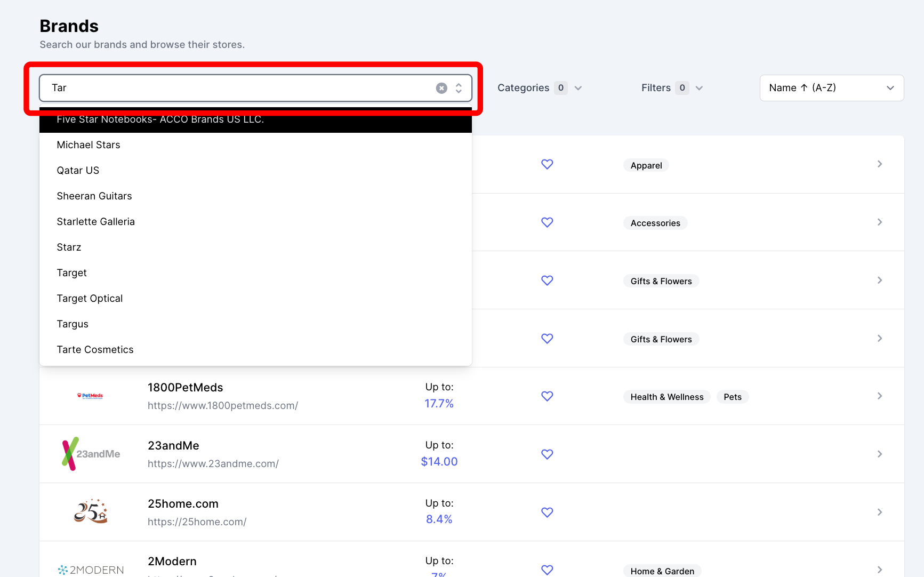Click the 23andMe logo thumbnail
Image resolution: width=924 pixels, height=577 pixels.
tap(91, 454)
